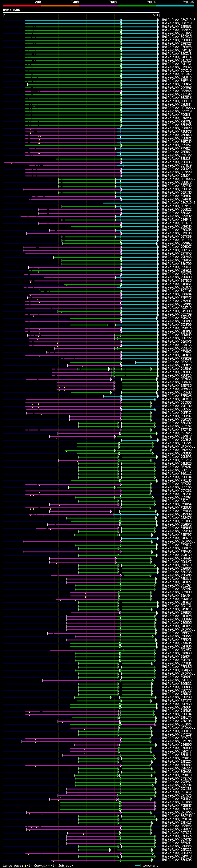The width and height of the screenshot is (197, 868).
Task: Click the green ~80% identity legend segment
Action: [137, 6]
